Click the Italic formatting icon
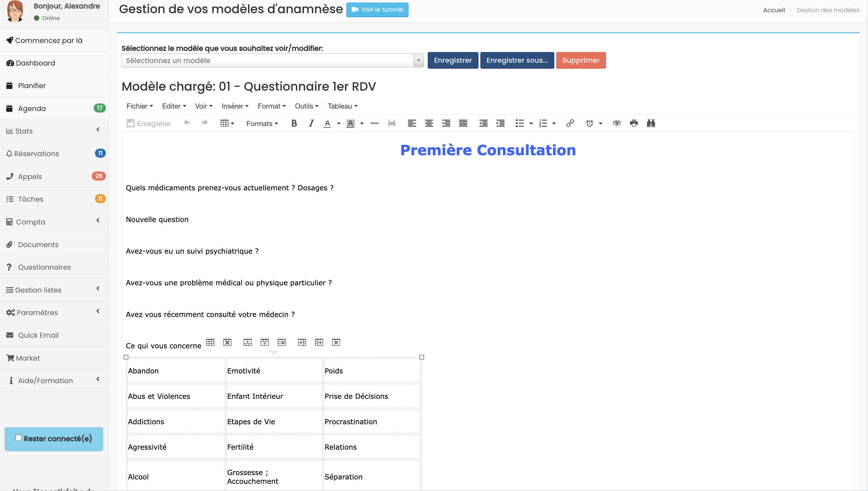868x491 pixels. pyautogui.click(x=311, y=123)
